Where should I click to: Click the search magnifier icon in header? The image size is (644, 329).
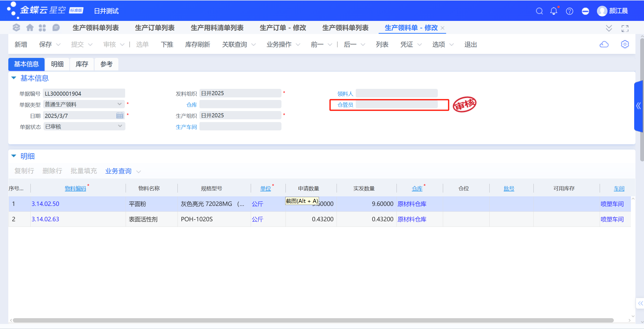click(x=539, y=11)
